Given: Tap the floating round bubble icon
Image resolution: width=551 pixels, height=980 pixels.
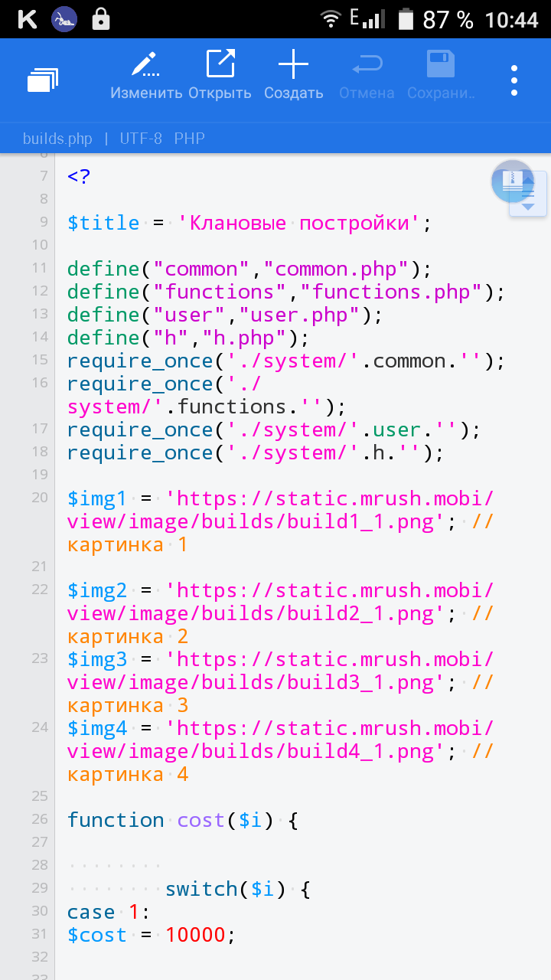Looking at the screenshot, I should 511,181.
